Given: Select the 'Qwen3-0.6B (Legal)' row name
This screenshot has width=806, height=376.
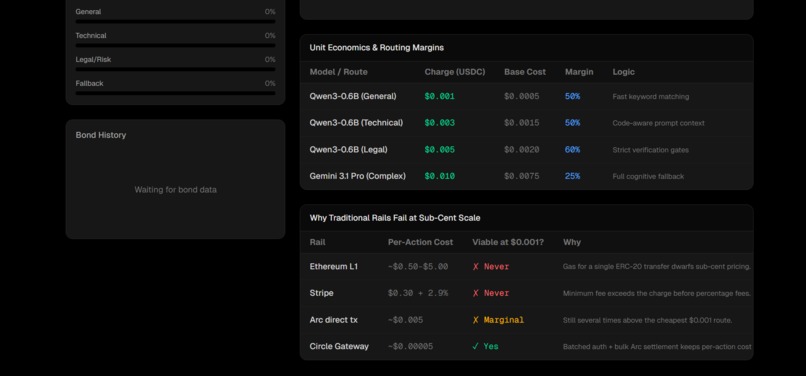Looking at the screenshot, I should point(349,150).
